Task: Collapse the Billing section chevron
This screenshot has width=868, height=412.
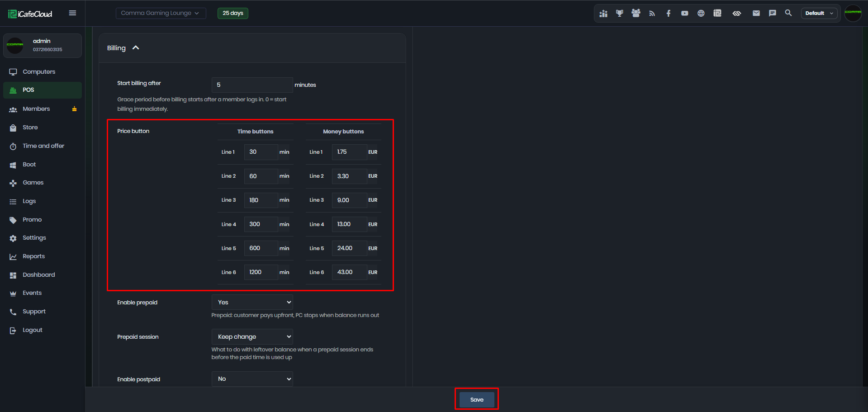Action: click(136, 48)
